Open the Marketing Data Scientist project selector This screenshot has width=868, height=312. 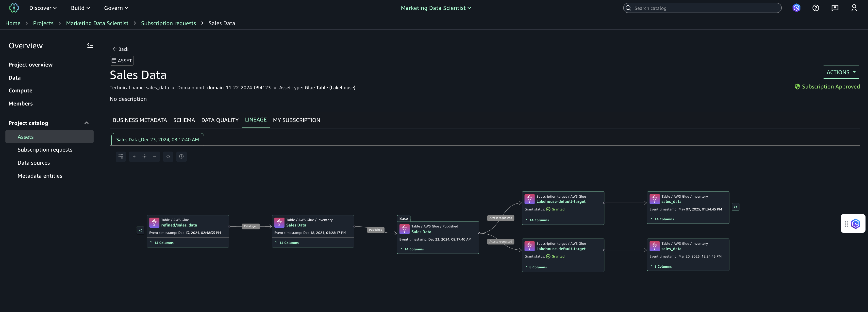click(436, 8)
